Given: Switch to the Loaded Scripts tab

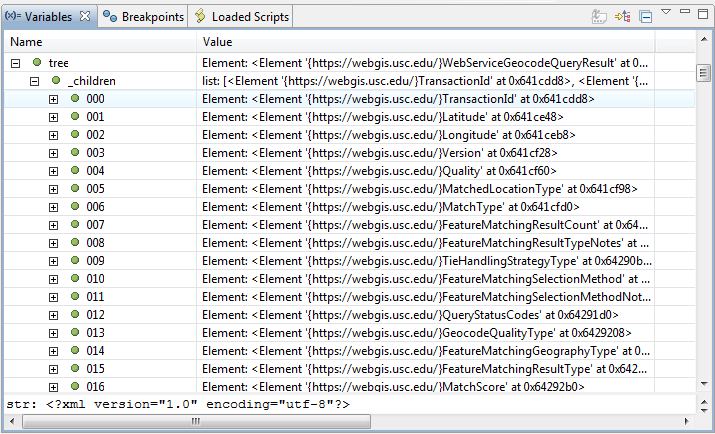Looking at the screenshot, I should pyautogui.click(x=243, y=17).
